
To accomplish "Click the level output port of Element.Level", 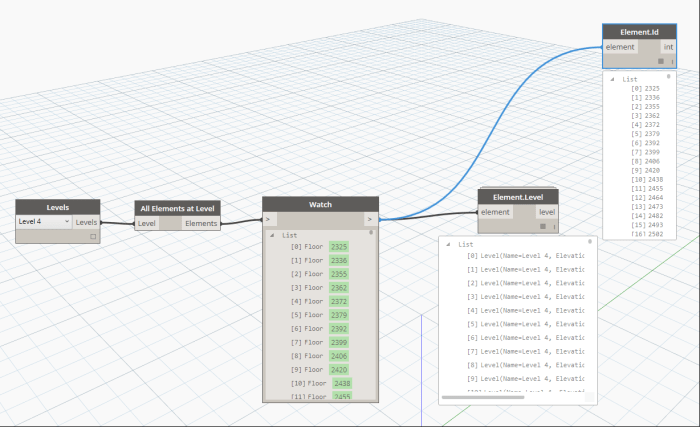I will [x=547, y=212].
